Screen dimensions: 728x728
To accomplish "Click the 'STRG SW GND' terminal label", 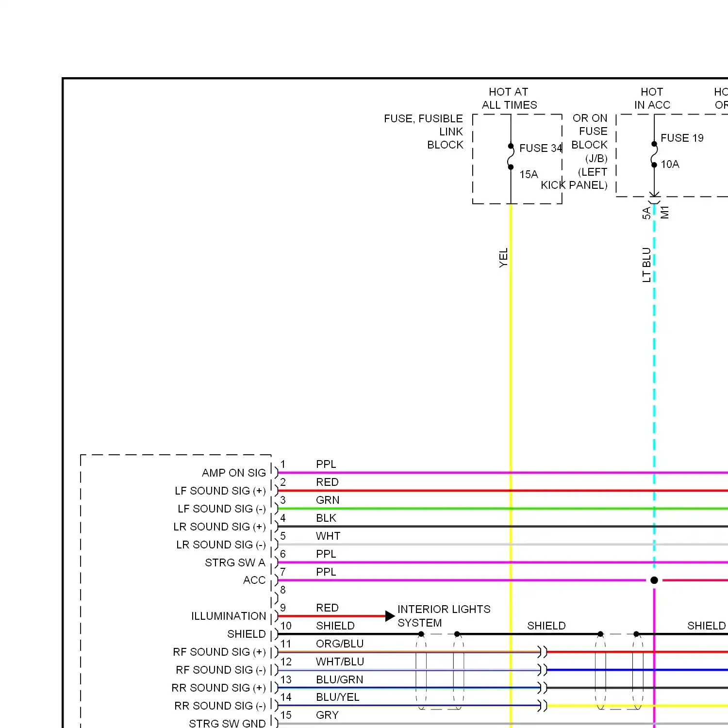I will [227, 723].
